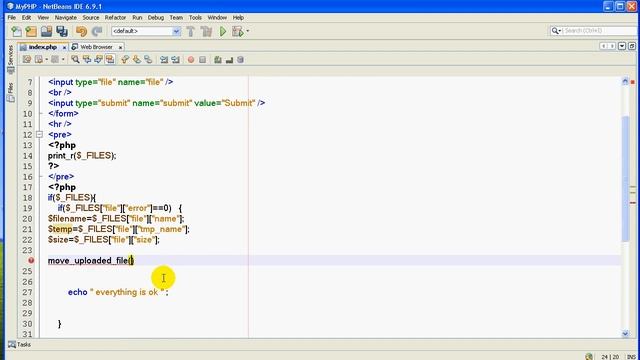Open the Source menu

coord(91,18)
